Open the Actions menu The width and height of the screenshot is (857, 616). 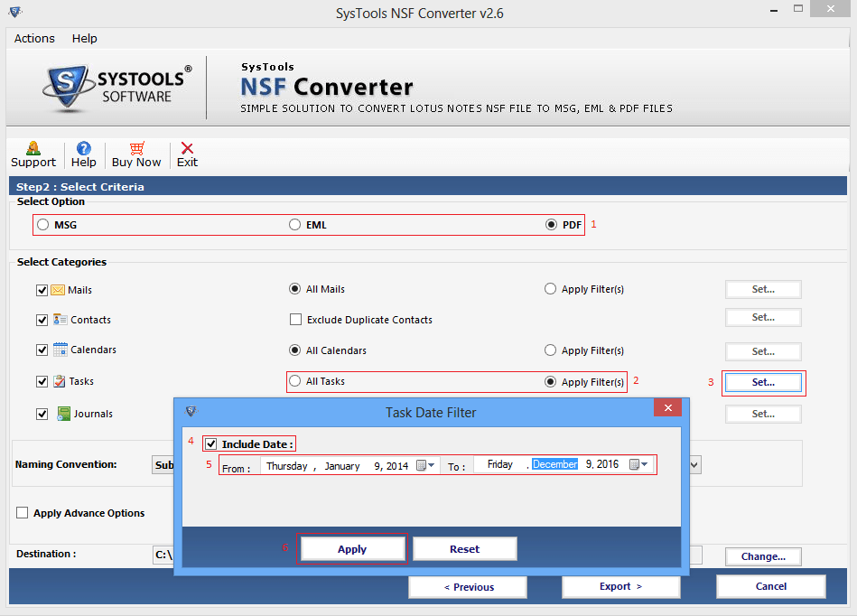click(x=34, y=38)
